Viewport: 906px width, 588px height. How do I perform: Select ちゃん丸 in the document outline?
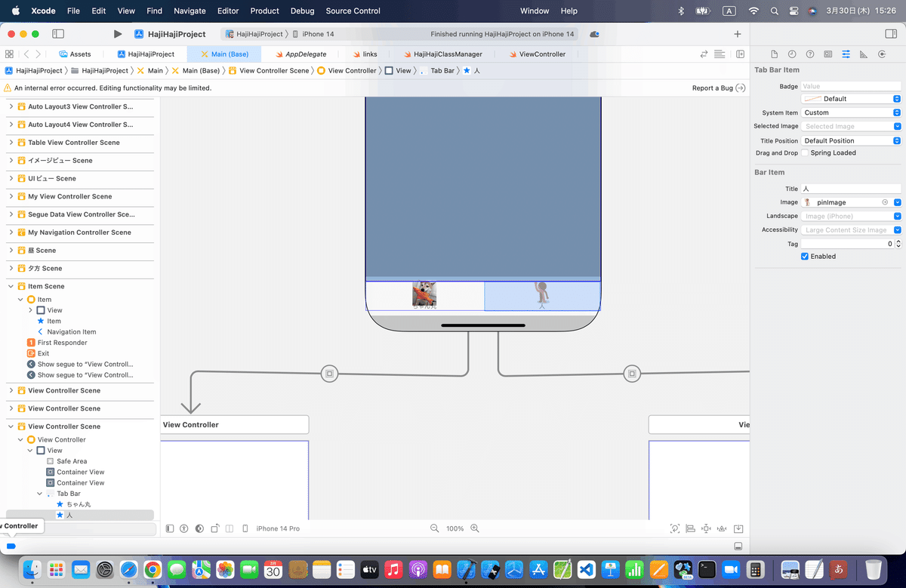click(x=79, y=504)
